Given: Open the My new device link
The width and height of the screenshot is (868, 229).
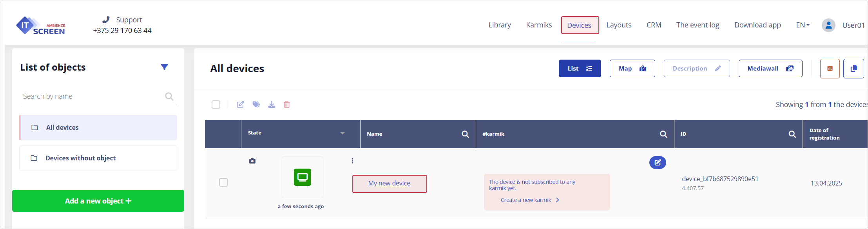Looking at the screenshot, I should (x=389, y=183).
